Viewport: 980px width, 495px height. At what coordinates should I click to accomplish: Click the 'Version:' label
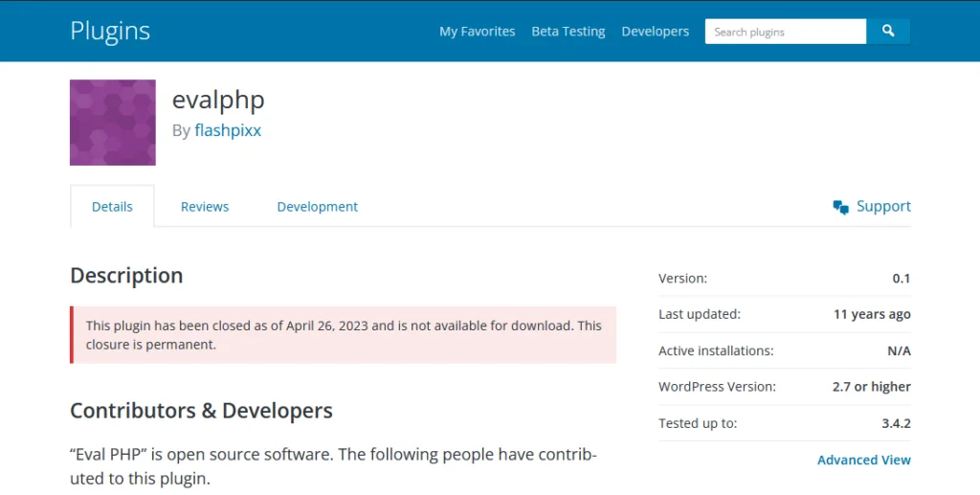click(682, 279)
